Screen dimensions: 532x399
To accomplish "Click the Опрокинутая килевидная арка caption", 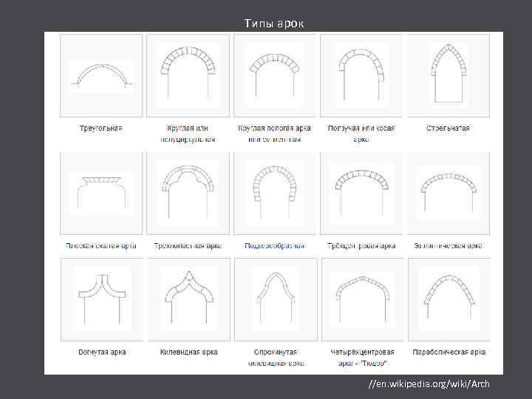I will pos(276,358).
